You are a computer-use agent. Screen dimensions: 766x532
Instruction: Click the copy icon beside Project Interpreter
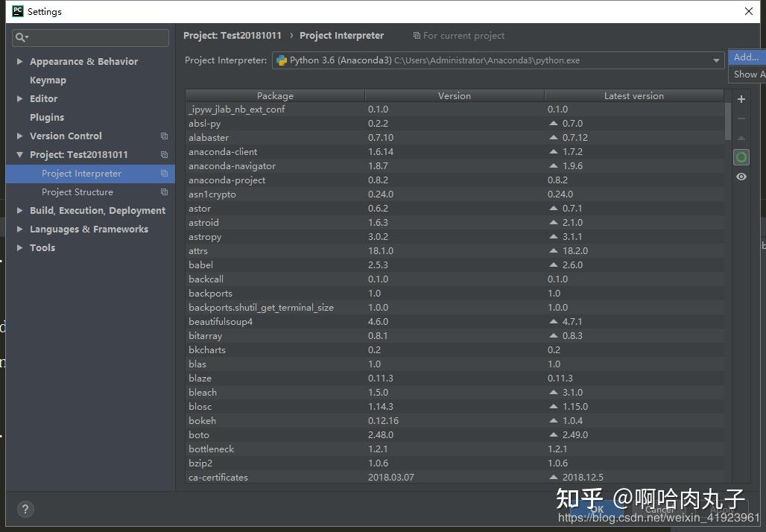164,174
